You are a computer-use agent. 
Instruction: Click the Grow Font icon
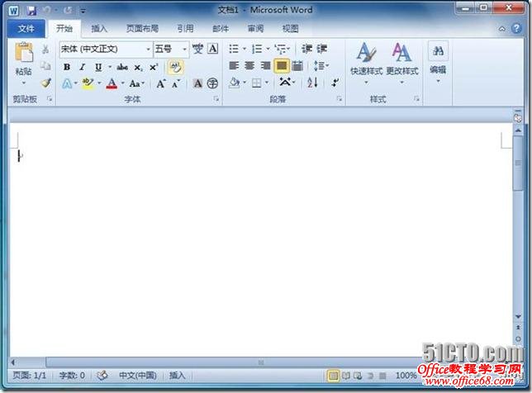tap(161, 83)
